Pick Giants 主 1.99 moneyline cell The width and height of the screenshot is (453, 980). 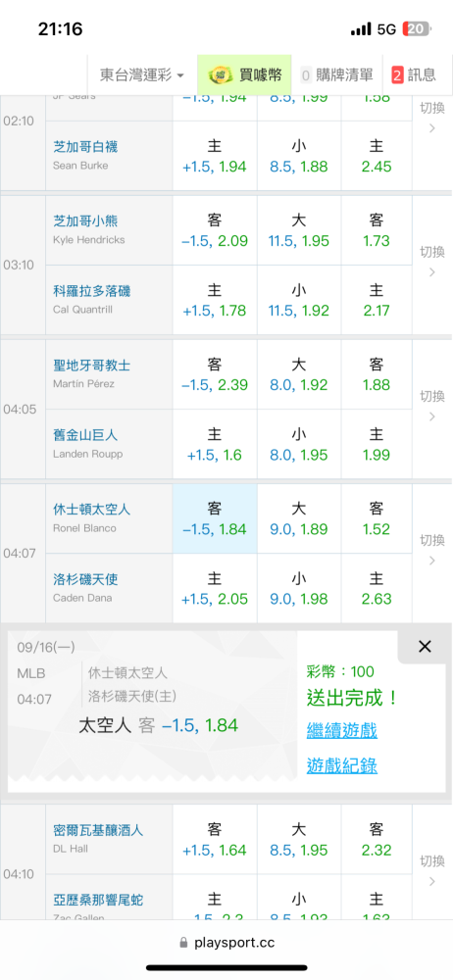(x=377, y=444)
